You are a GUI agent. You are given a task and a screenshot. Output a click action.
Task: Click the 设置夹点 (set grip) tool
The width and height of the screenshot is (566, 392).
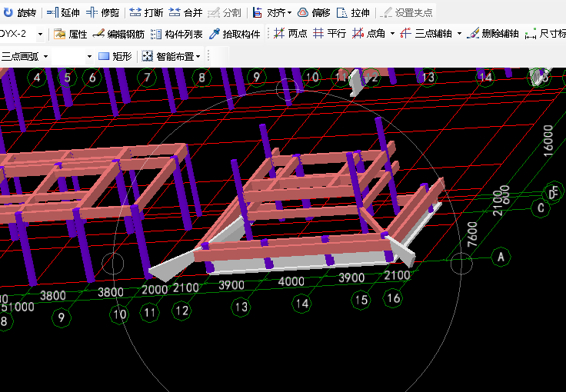[x=406, y=13]
